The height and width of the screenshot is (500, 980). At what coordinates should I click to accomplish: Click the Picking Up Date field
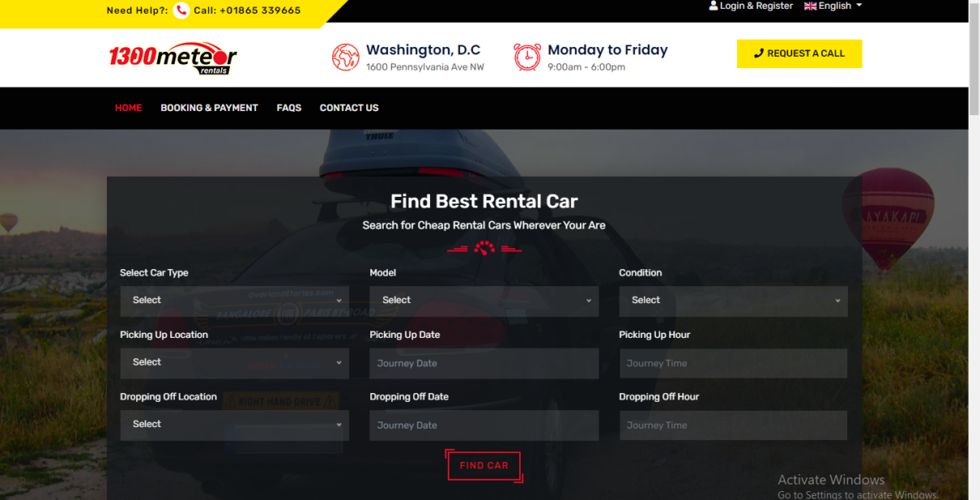[x=484, y=364]
